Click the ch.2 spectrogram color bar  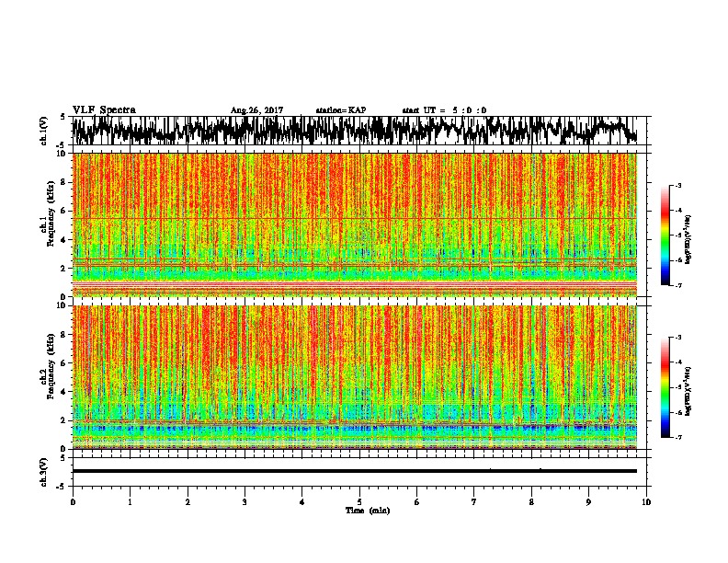[x=665, y=387]
